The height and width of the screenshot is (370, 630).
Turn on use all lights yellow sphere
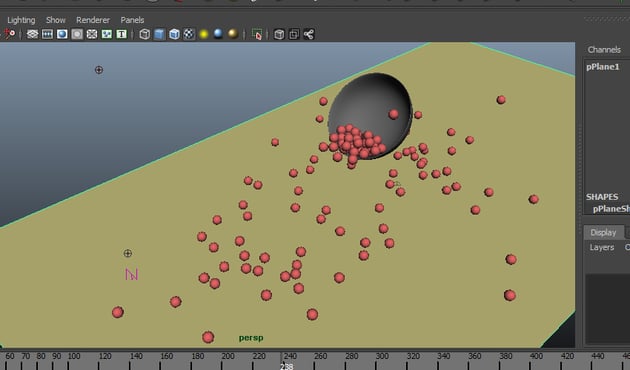point(204,34)
